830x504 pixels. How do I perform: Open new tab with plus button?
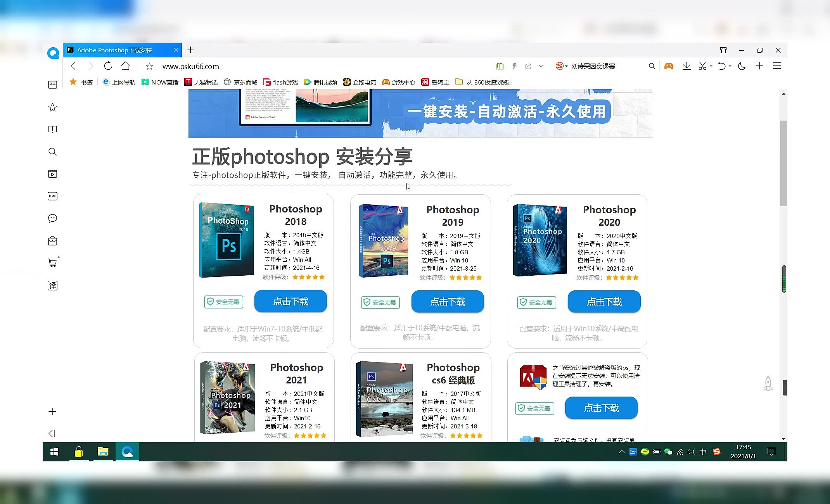pos(190,50)
